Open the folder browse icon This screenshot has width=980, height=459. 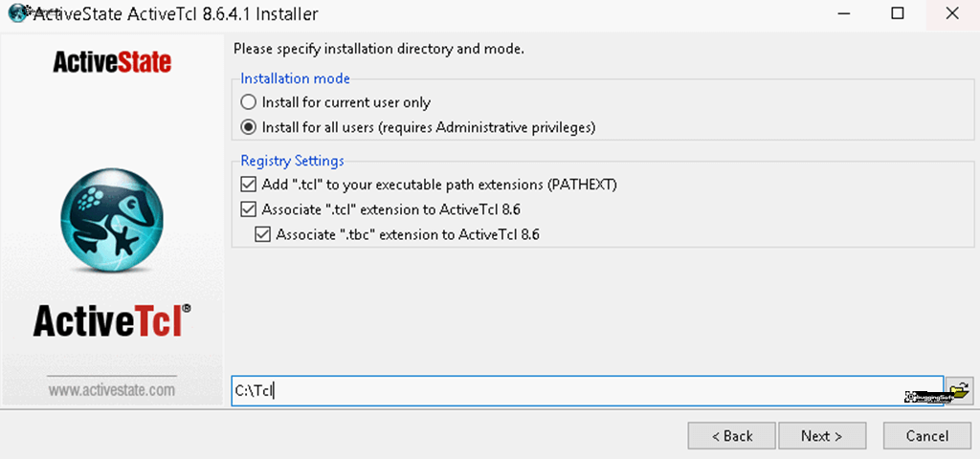click(959, 391)
